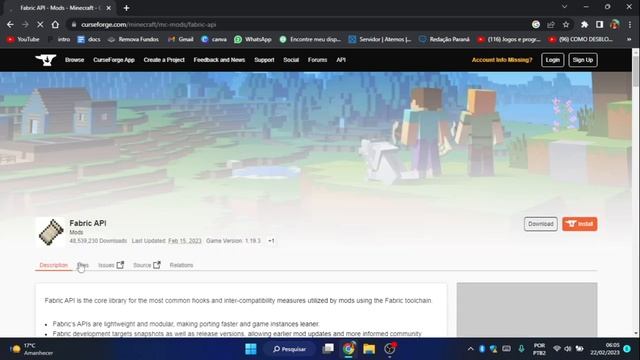The height and width of the screenshot is (360, 640).
Task: Open a new browser tab
Action: (x=127, y=8)
